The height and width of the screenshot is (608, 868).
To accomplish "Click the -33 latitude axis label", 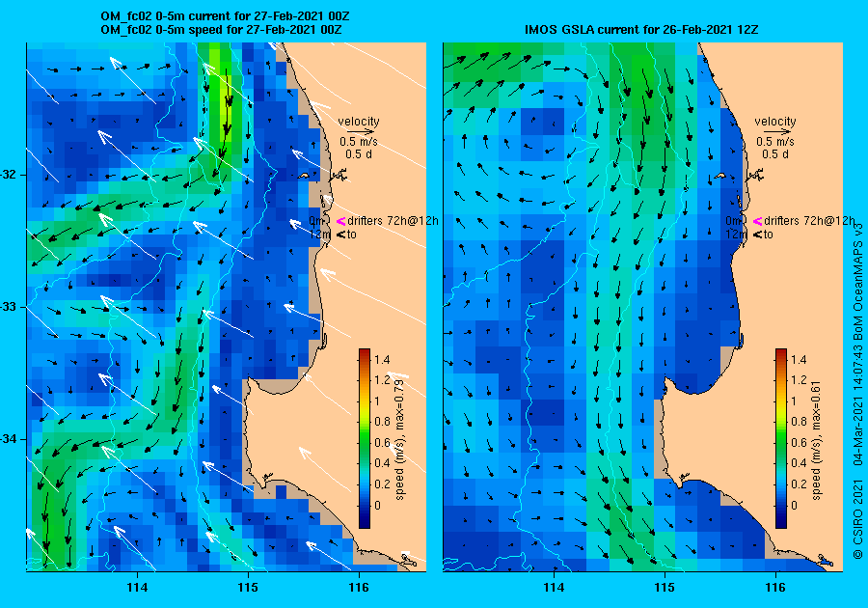I will pos(10,307).
